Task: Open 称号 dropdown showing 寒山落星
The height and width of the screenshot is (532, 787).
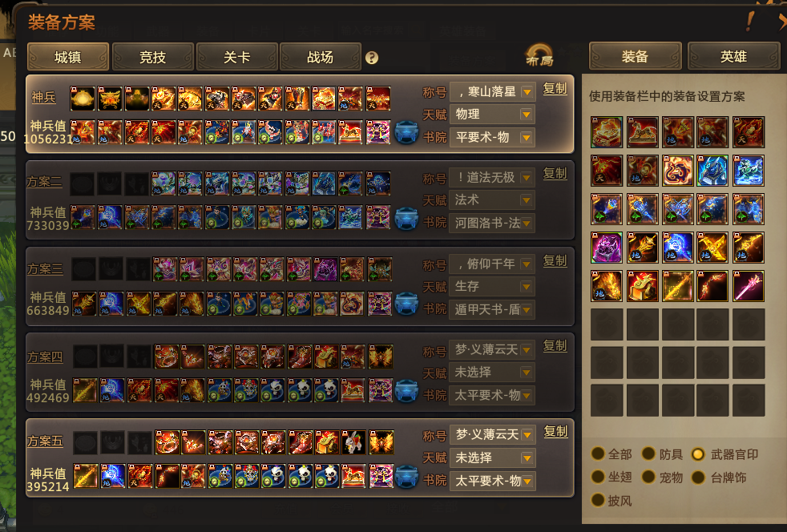Action: coord(492,92)
